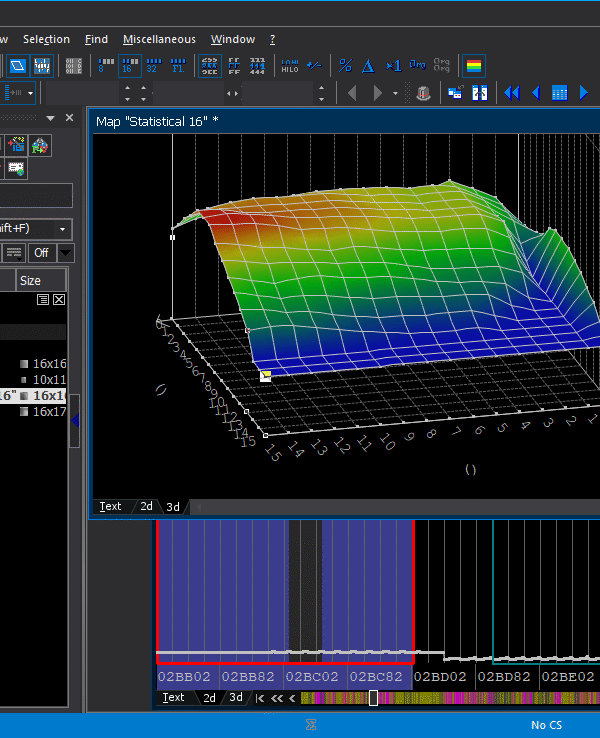
Task: Click the grey hex dump toolbar icon
Action: pyautogui.click(x=73, y=65)
